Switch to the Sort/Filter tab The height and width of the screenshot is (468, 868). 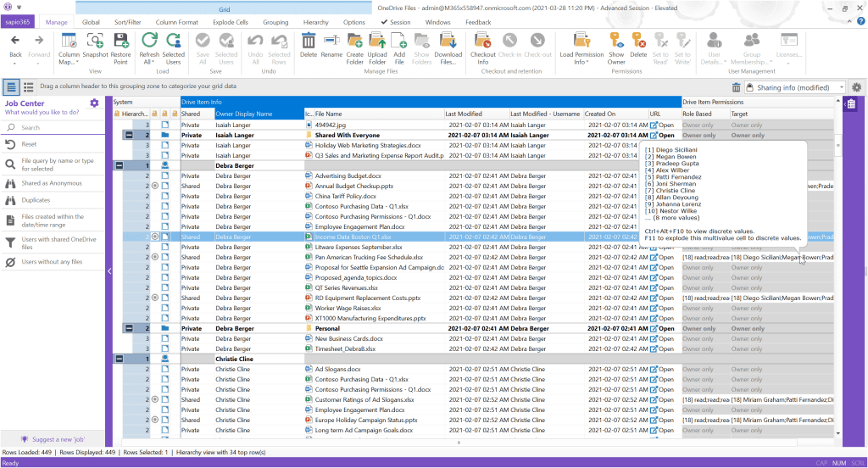(127, 22)
